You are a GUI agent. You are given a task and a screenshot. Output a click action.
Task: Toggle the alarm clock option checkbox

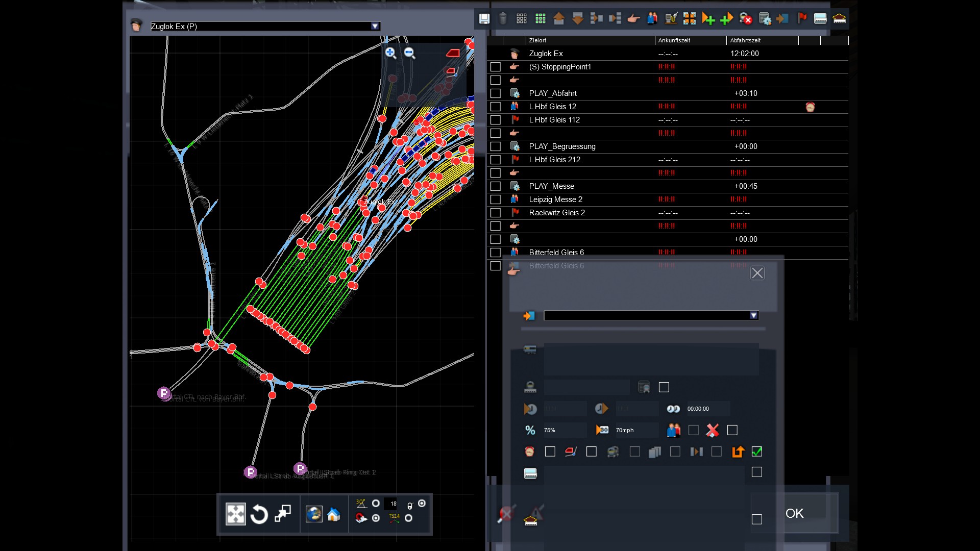tap(550, 452)
